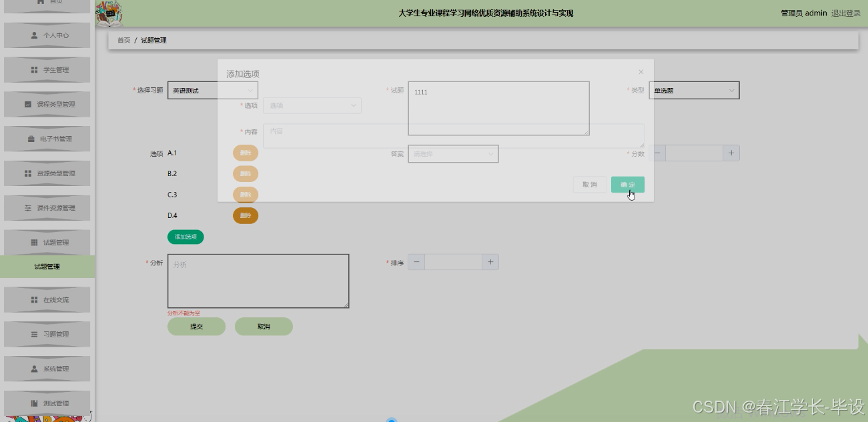Click the sliders icon beside 课件资源管理
The width and height of the screenshot is (868, 422).
point(28,208)
